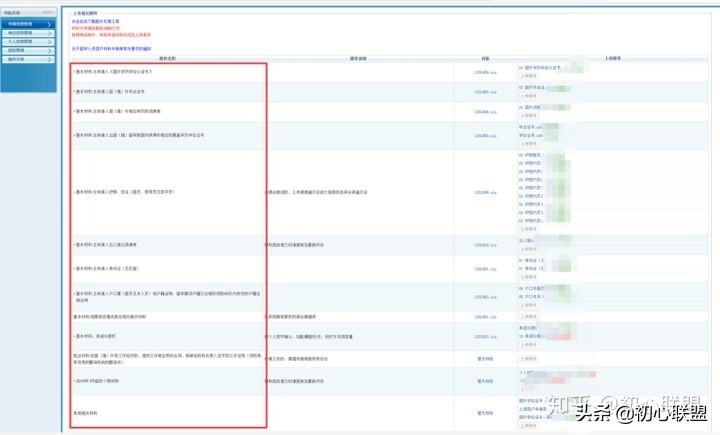This screenshot has width=720, height=435.
Task: Click 上传附件 under the 学位证书.pdf file
Action: pos(528,144)
